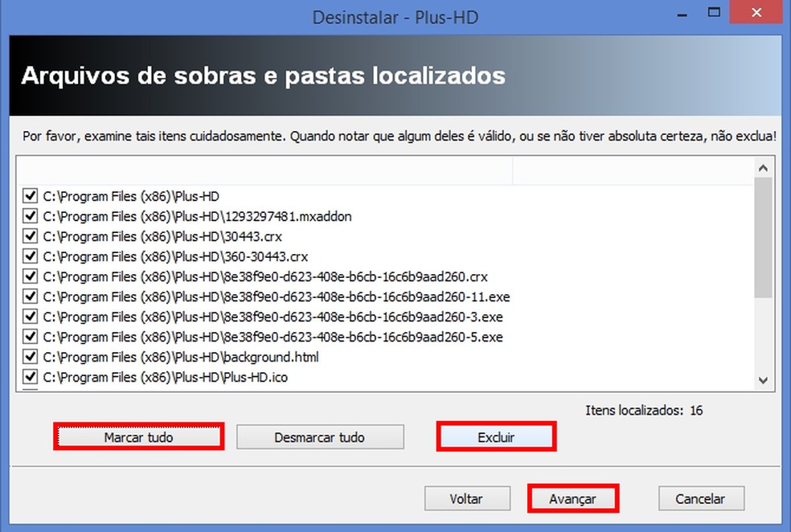The height and width of the screenshot is (532, 791).
Task: Close the Desinstalar - Plus-HD window
Action: tap(756, 13)
